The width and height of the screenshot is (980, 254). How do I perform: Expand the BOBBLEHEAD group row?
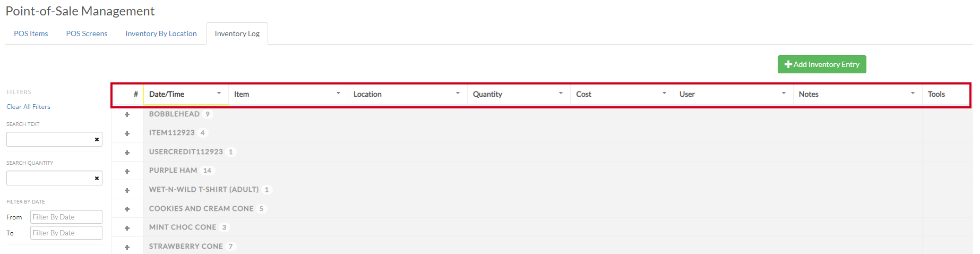[x=127, y=114]
